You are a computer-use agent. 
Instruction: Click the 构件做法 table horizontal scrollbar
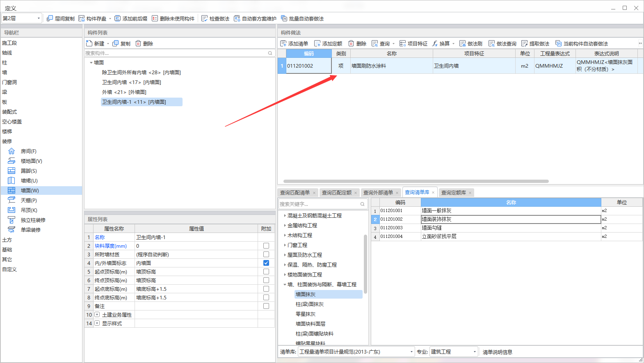416,181
